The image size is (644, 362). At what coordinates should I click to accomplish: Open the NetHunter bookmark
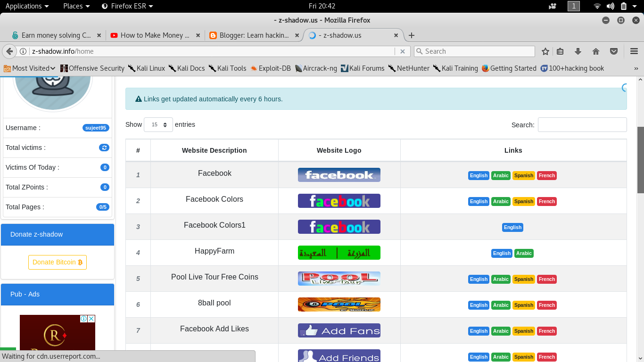(409, 68)
